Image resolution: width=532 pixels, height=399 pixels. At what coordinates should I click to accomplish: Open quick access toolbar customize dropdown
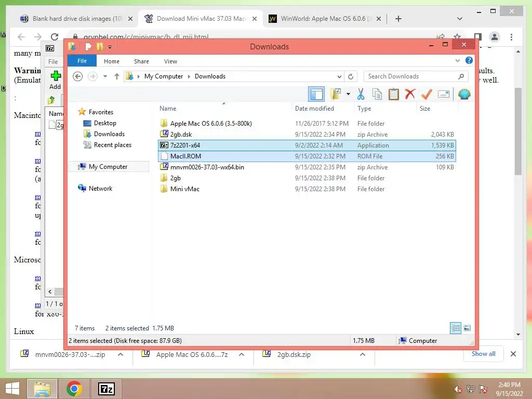click(x=110, y=47)
